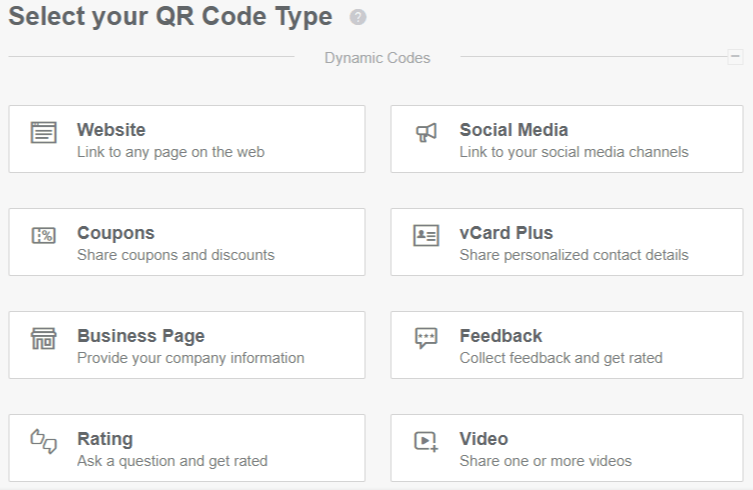Select the Website QR code type
753x490 pixels.
187,139
